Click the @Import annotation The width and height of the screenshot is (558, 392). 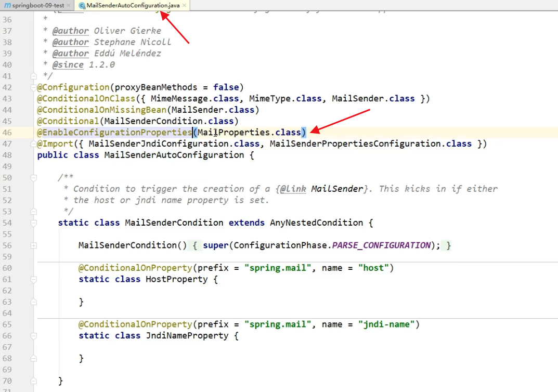coord(55,143)
